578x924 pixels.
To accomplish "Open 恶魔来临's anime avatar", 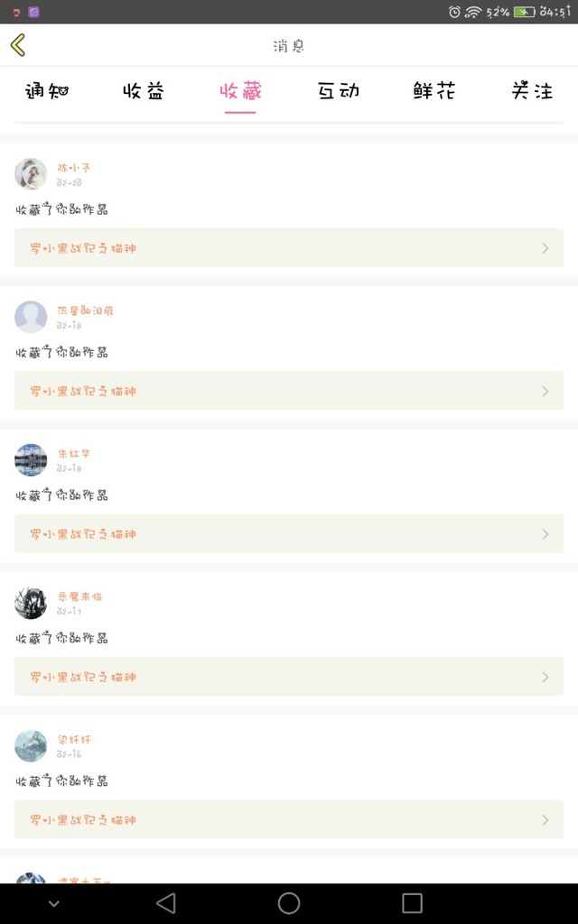I will [x=31, y=603].
